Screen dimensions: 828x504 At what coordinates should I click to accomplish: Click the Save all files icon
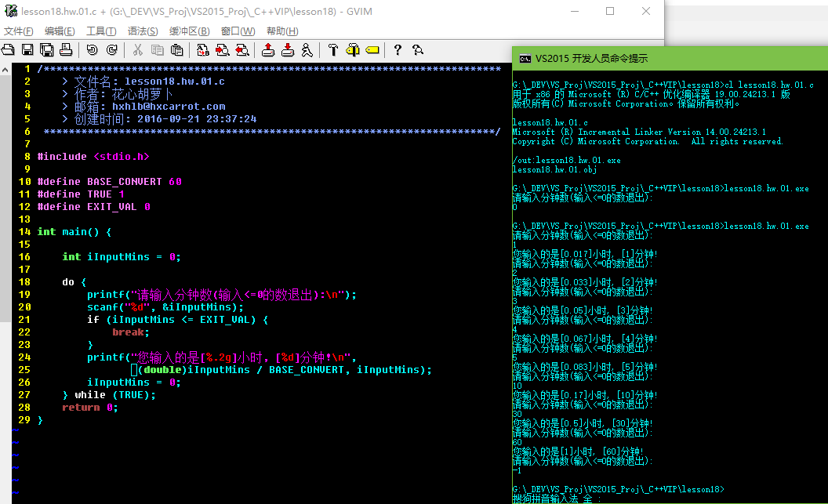click(x=47, y=50)
